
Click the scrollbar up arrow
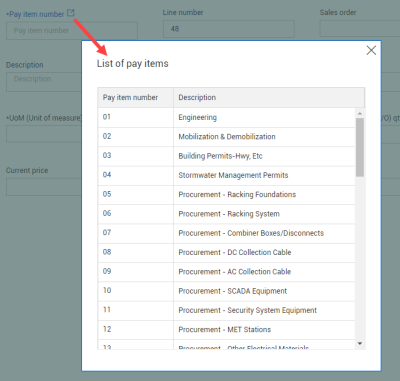[360, 114]
